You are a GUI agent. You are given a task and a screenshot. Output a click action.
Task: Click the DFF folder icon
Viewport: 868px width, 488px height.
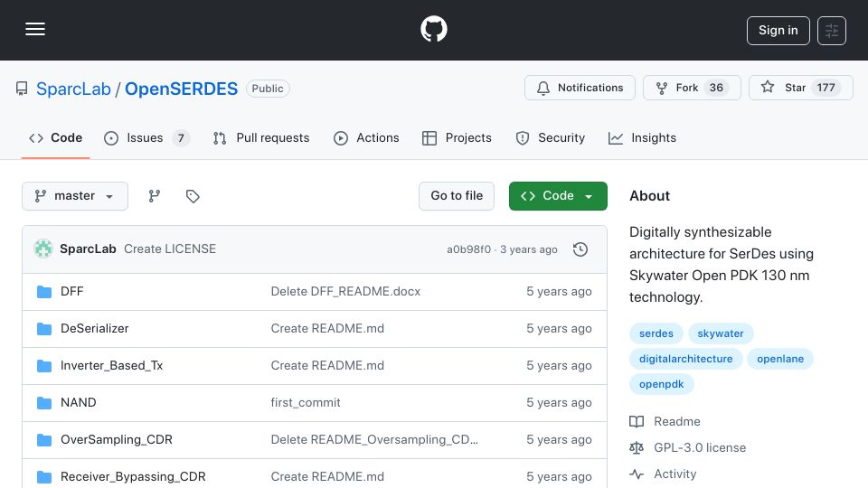tap(44, 292)
